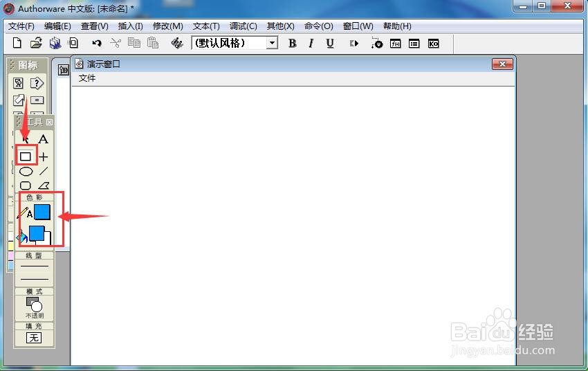
Task: Undo the last action
Action: click(x=97, y=44)
